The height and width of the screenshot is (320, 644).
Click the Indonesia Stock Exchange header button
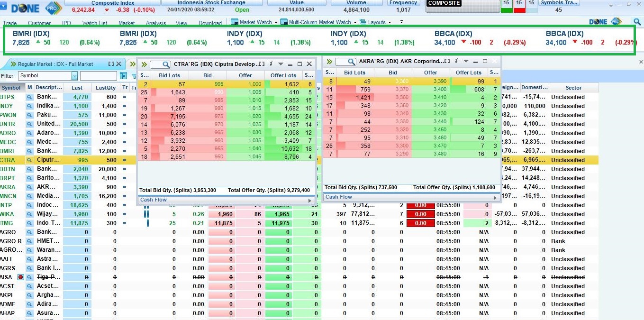point(211,3)
